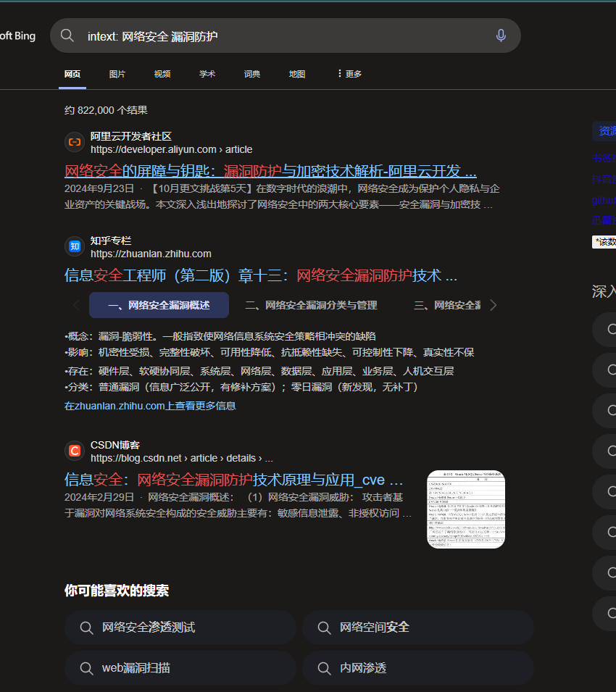This screenshot has width=616, height=692.
Task: Click the bullet line starting •存在：硬件层
Action: tap(259, 371)
